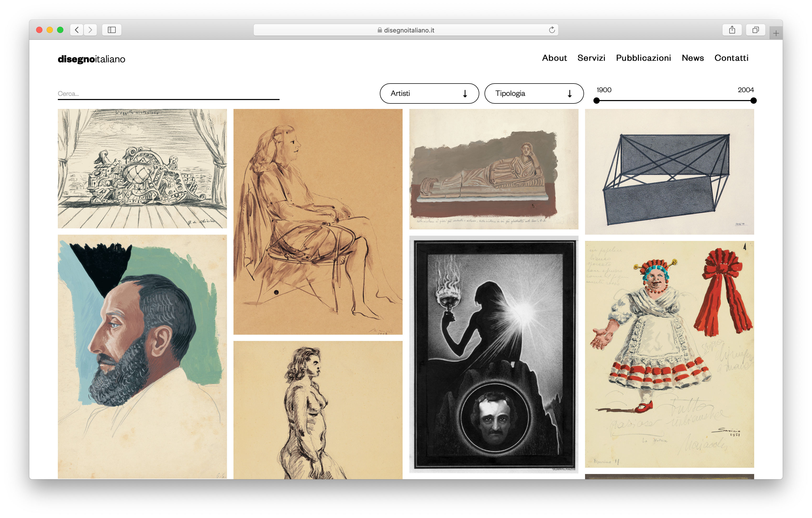Open the standing nude sketch thumbnail
Screen dimensions: 812x518
[x=318, y=410]
